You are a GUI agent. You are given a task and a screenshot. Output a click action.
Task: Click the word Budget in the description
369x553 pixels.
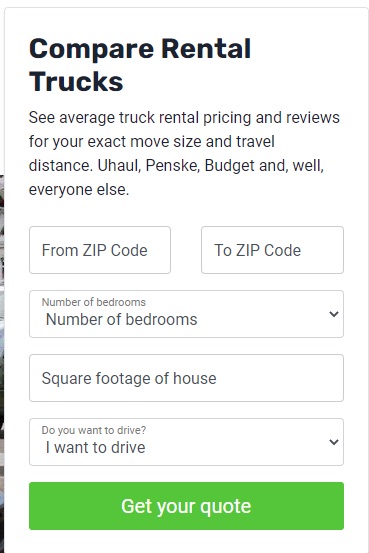(x=230, y=165)
